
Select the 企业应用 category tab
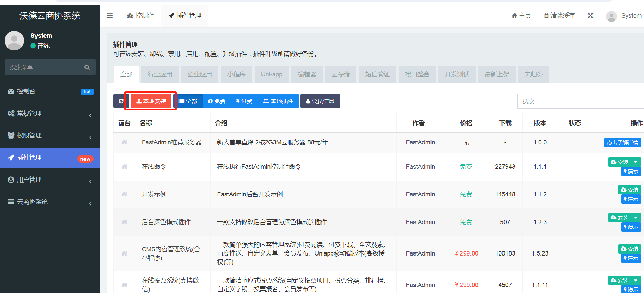coord(200,74)
